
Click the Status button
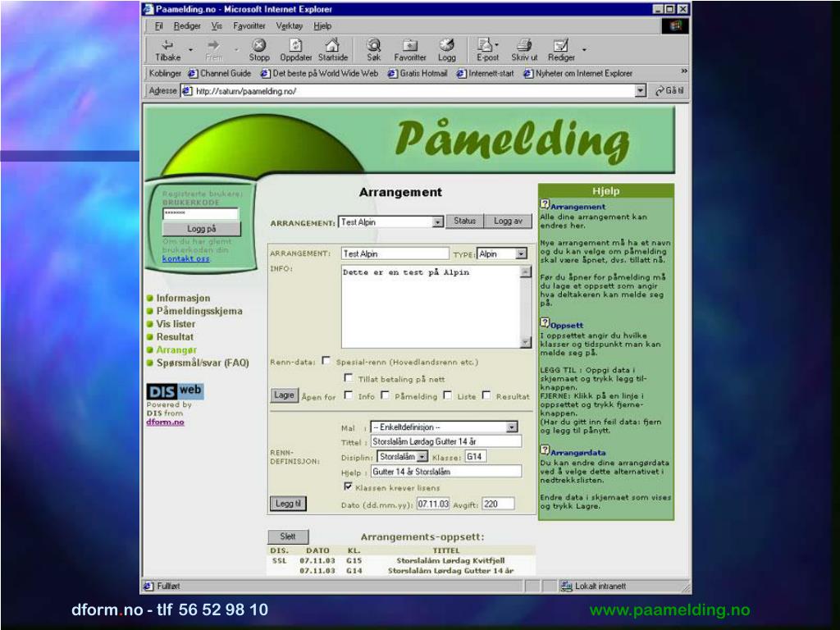(464, 221)
